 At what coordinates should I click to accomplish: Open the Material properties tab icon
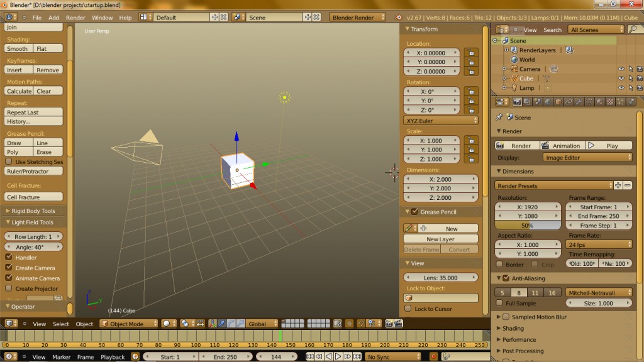(x=599, y=102)
